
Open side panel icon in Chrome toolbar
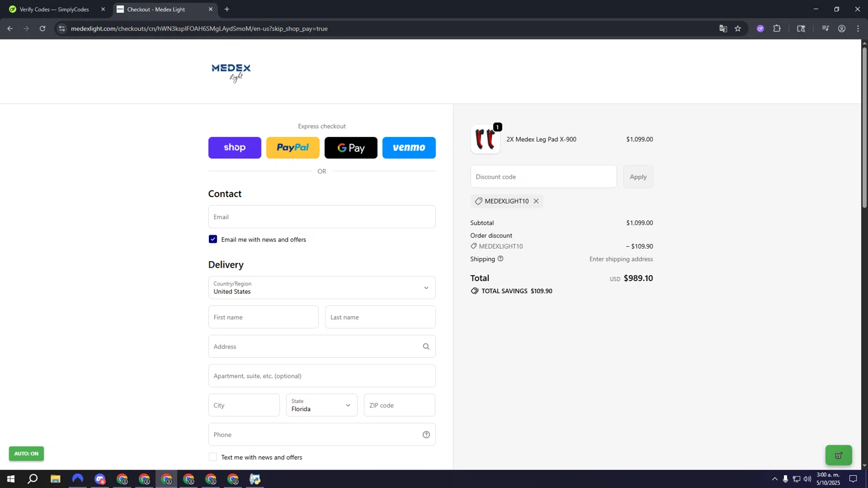(801, 28)
